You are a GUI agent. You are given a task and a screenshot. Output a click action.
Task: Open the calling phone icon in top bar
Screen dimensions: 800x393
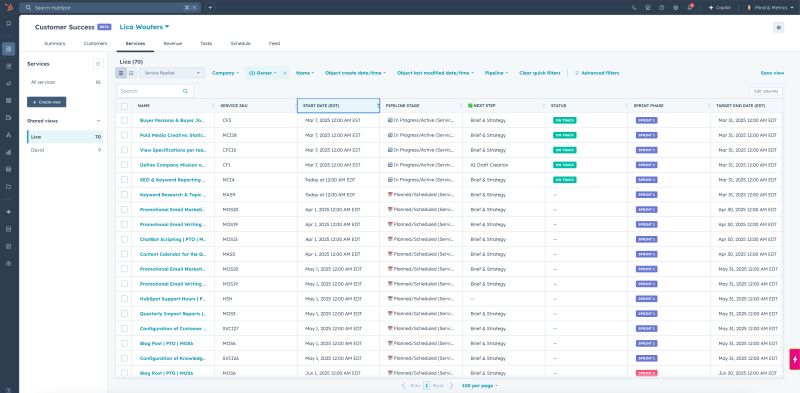click(634, 8)
